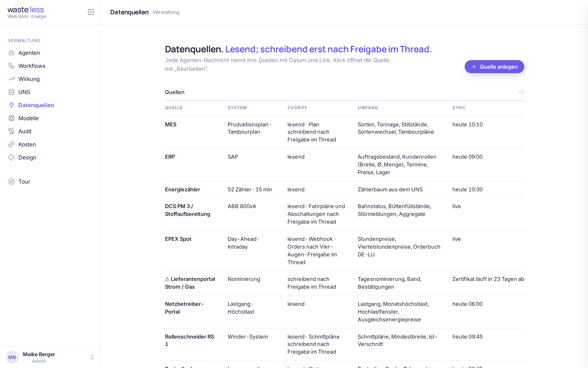Open the MES source row
Viewport: 588px width, 368px height.
point(345,132)
